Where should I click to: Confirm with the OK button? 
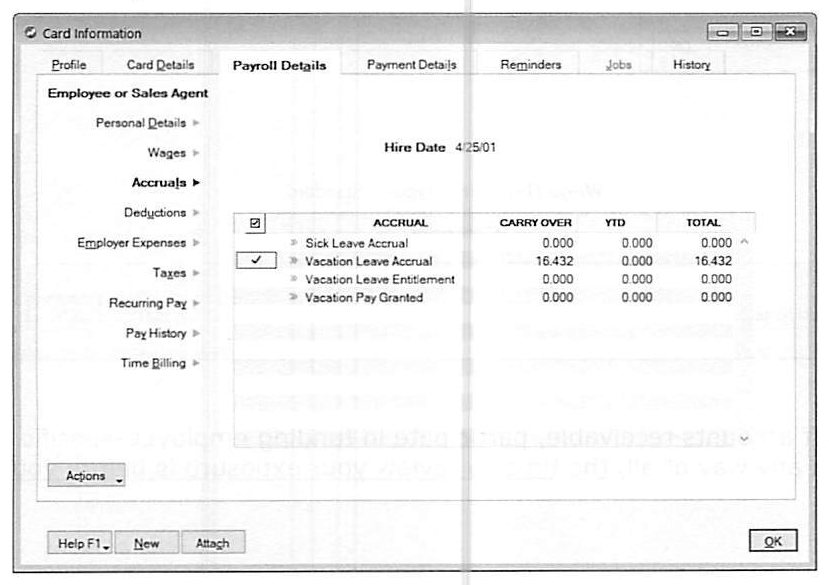tap(773, 541)
